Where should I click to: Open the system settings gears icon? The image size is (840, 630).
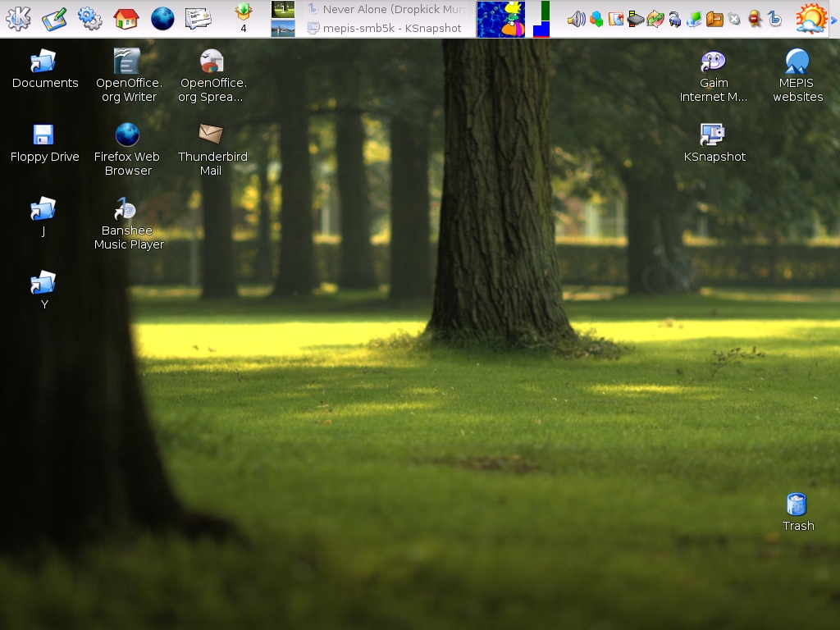click(89, 18)
